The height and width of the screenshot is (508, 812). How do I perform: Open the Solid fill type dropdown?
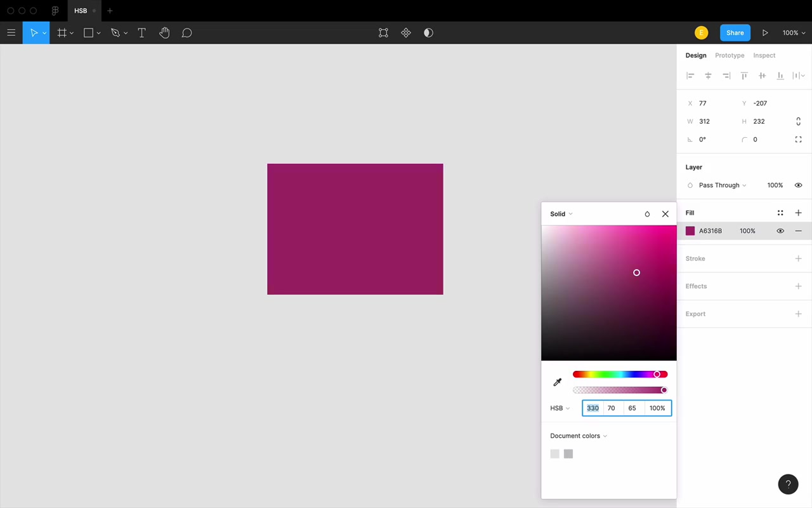pyautogui.click(x=561, y=214)
